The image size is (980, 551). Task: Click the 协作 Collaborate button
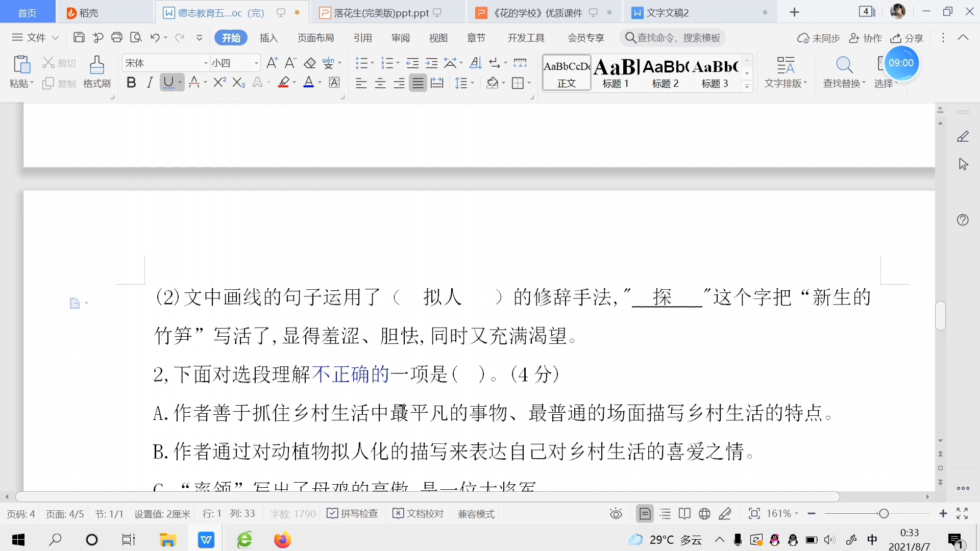pyautogui.click(x=866, y=38)
